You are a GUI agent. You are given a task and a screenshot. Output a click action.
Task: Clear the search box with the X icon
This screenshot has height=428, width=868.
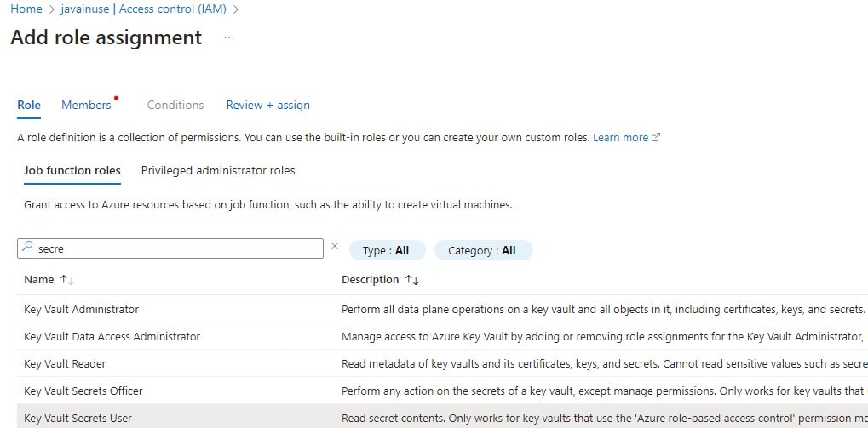coord(335,247)
